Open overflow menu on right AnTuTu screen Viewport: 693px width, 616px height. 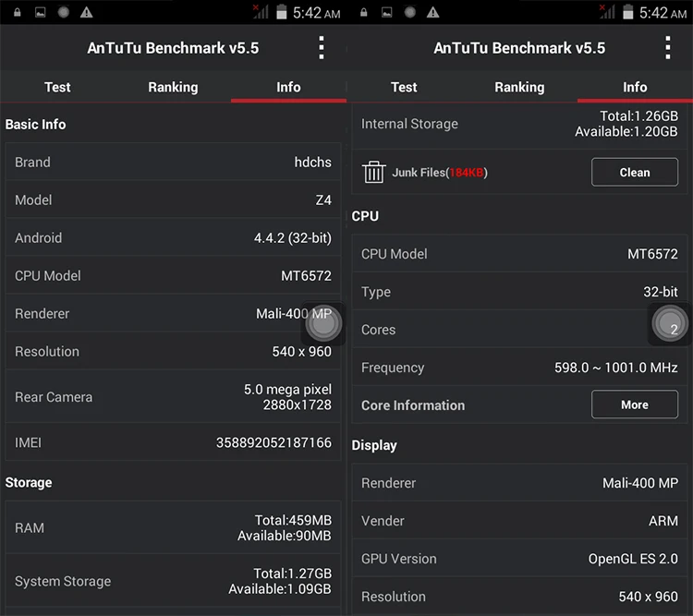(x=668, y=48)
